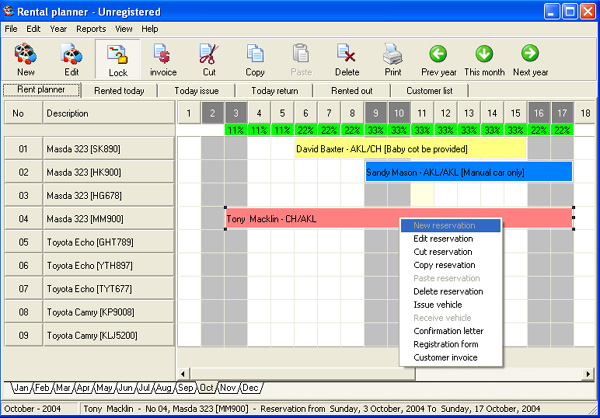Open the invoice tool

[163, 59]
